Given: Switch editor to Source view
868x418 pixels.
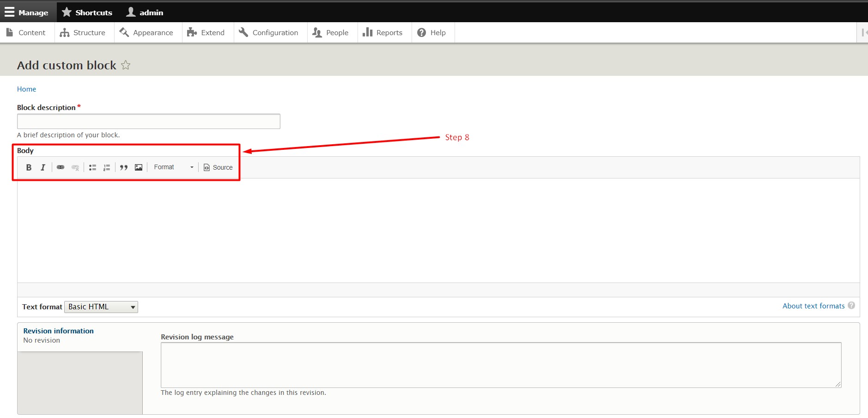Looking at the screenshot, I should tap(218, 167).
